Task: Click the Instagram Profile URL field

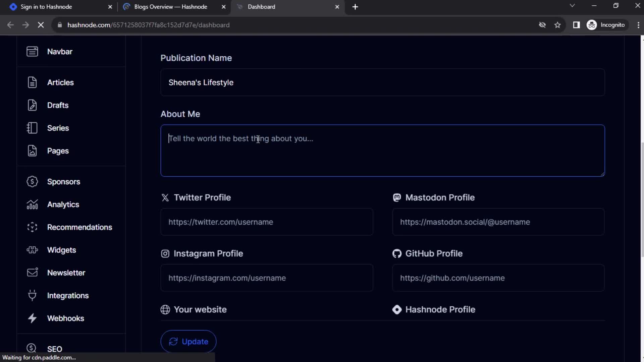Action: pyautogui.click(x=267, y=278)
